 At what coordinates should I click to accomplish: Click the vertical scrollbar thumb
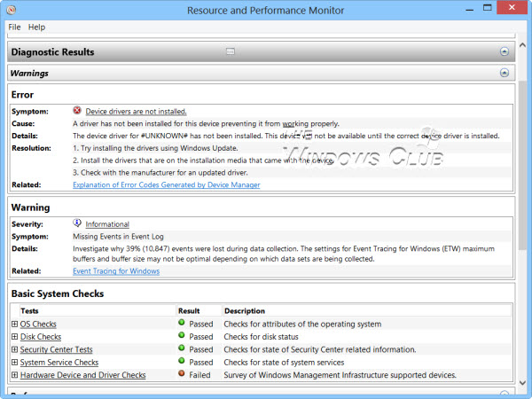tap(522, 166)
